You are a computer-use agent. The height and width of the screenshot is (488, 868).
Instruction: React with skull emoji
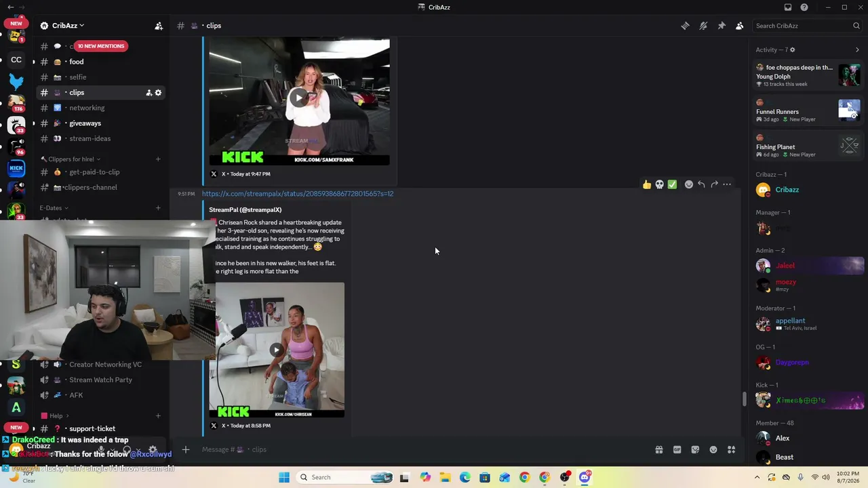point(659,184)
